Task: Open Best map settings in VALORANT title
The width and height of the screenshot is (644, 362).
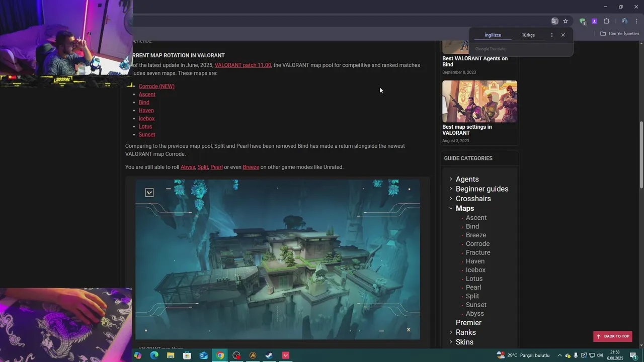Action: 467,130
